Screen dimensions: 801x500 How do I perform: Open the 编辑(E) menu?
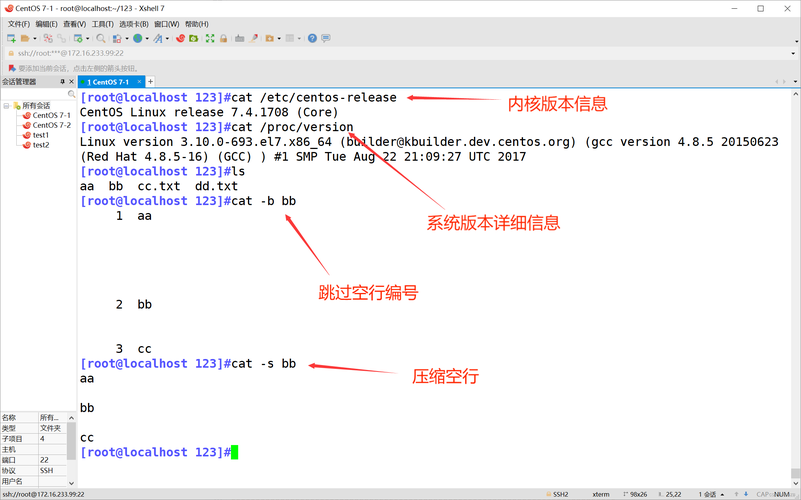click(x=46, y=24)
